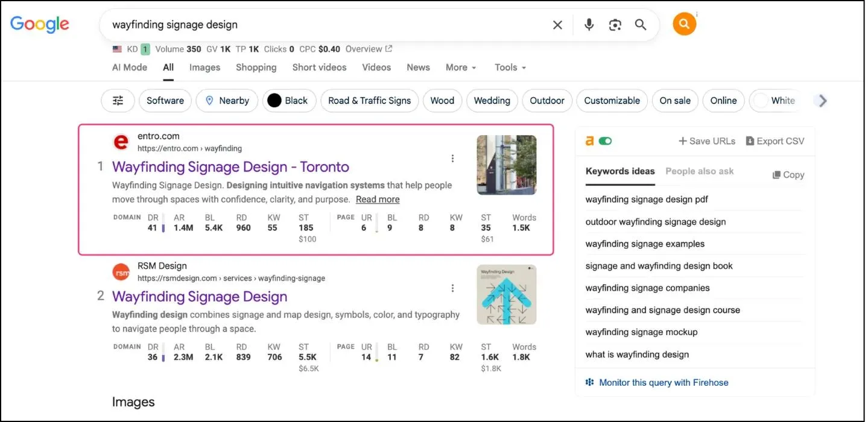Click the RSM Design arrow thumbnail

[x=506, y=295]
